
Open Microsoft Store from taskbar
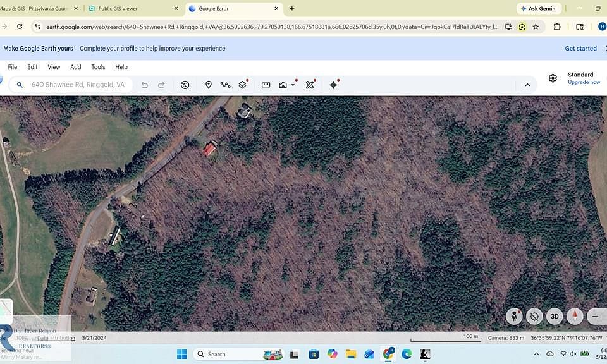(314, 354)
